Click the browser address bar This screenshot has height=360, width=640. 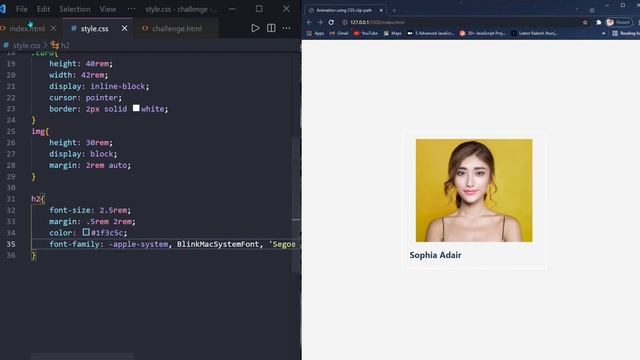[x=465, y=22]
